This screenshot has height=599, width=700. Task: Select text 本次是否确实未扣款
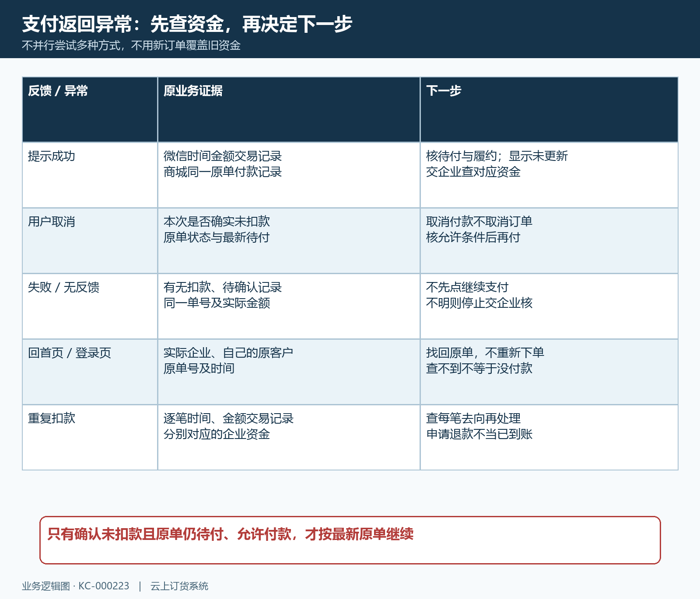(217, 222)
